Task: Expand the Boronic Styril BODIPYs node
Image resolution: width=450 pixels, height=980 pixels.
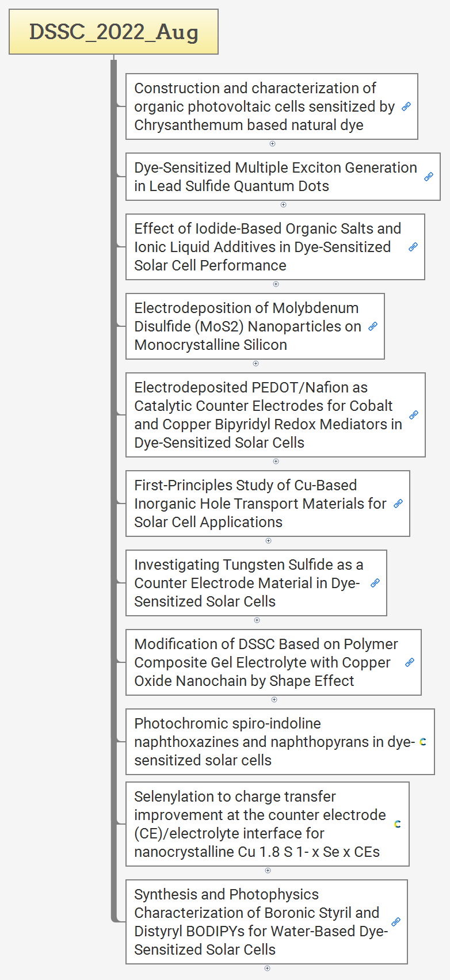Action: [267, 968]
